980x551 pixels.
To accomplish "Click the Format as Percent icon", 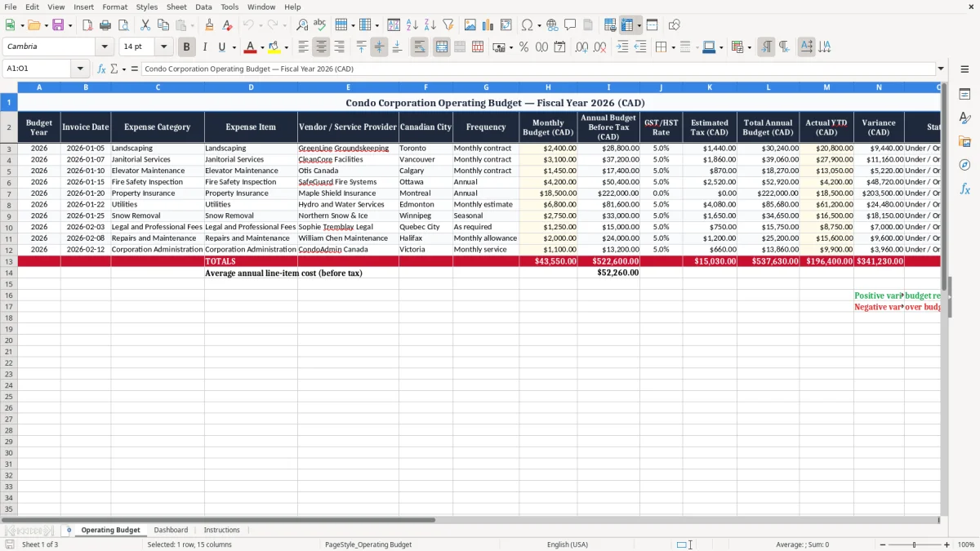I will (523, 47).
